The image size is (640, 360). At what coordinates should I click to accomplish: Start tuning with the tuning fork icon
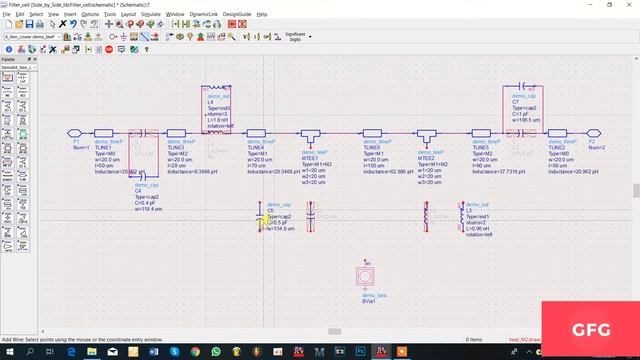tap(190, 37)
